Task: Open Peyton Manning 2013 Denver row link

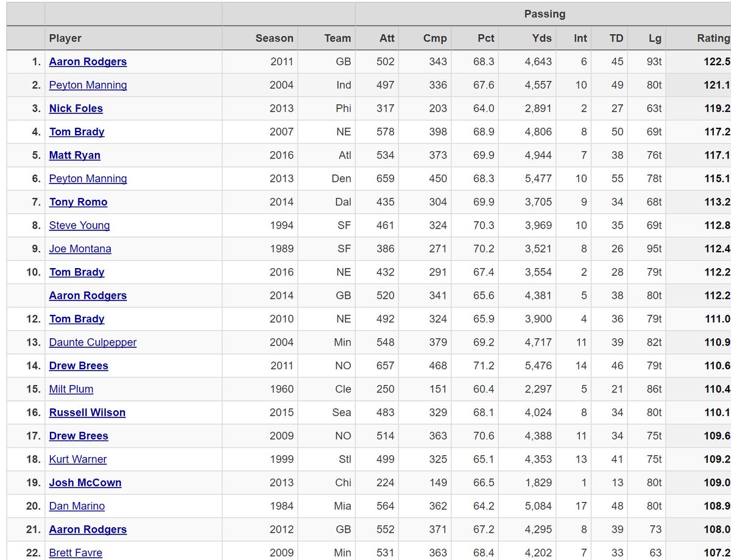Action: [88, 179]
